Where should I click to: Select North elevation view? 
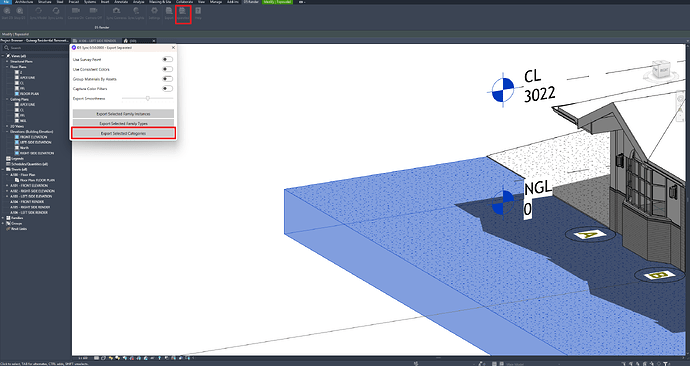click(x=24, y=148)
